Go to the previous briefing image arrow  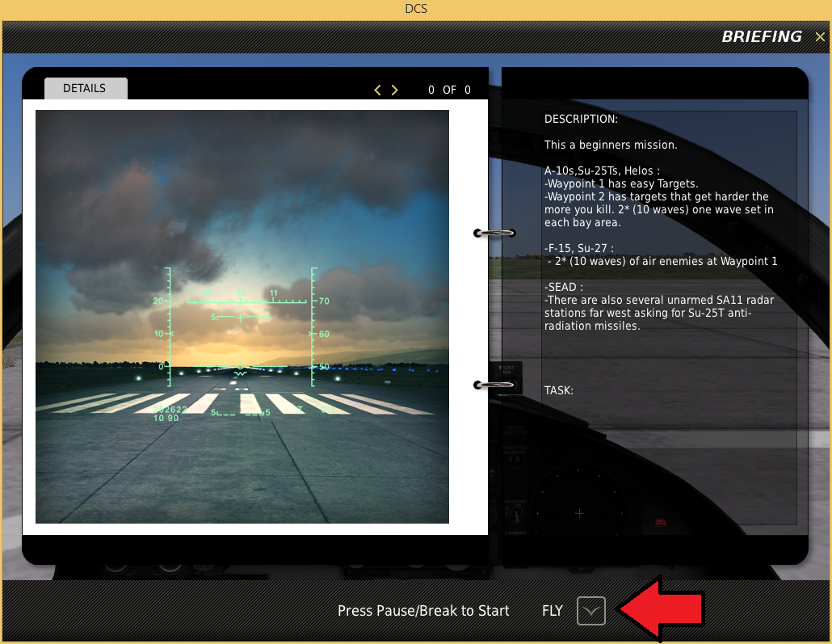pyautogui.click(x=377, y=90)
